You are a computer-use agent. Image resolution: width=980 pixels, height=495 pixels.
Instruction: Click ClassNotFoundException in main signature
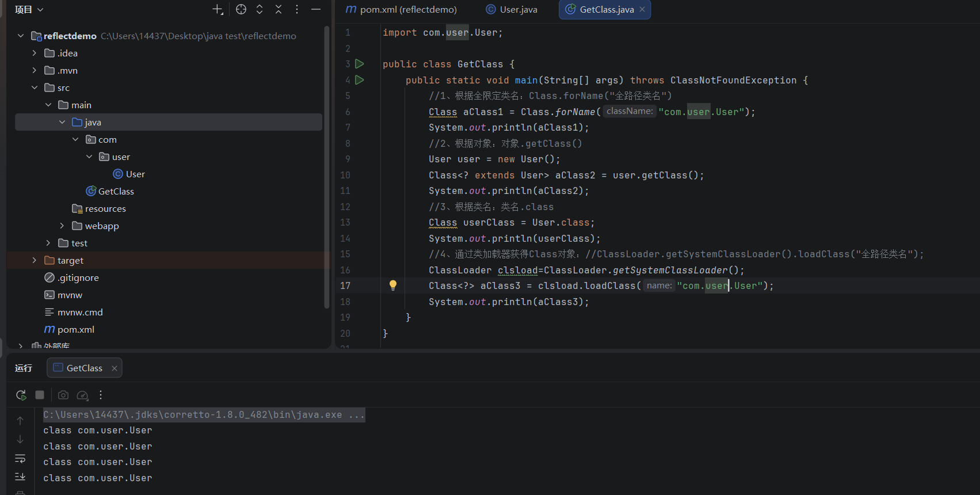click(733, 80)
